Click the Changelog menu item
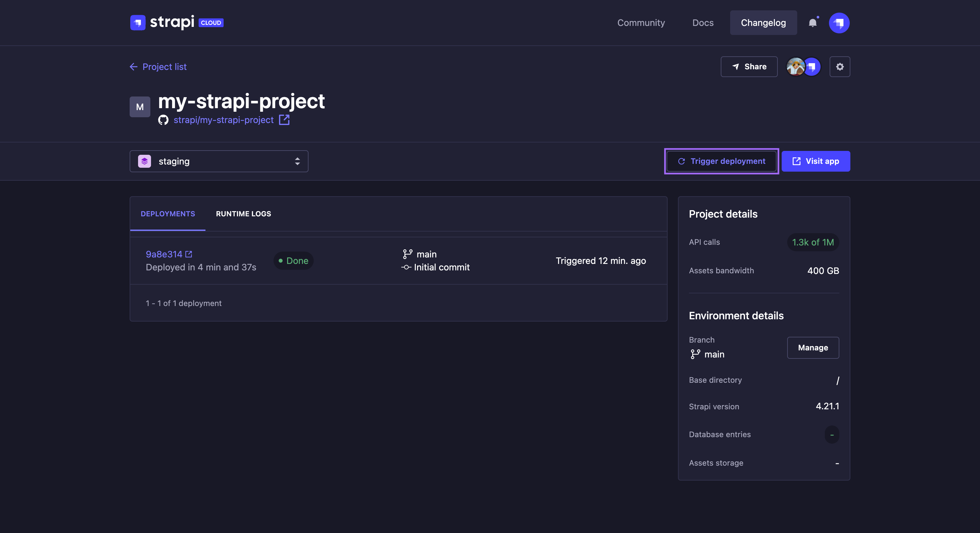This screenshot has width=980, height=533. pos(763,22)
